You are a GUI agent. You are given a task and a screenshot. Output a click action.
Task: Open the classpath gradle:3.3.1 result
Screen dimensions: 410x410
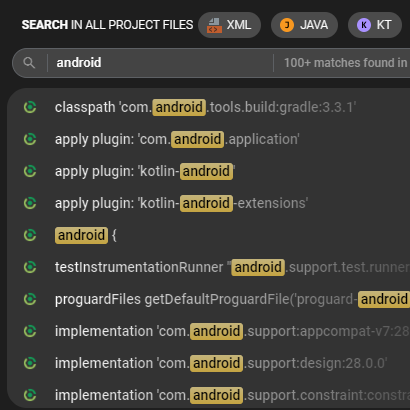[x=209, y=107]
